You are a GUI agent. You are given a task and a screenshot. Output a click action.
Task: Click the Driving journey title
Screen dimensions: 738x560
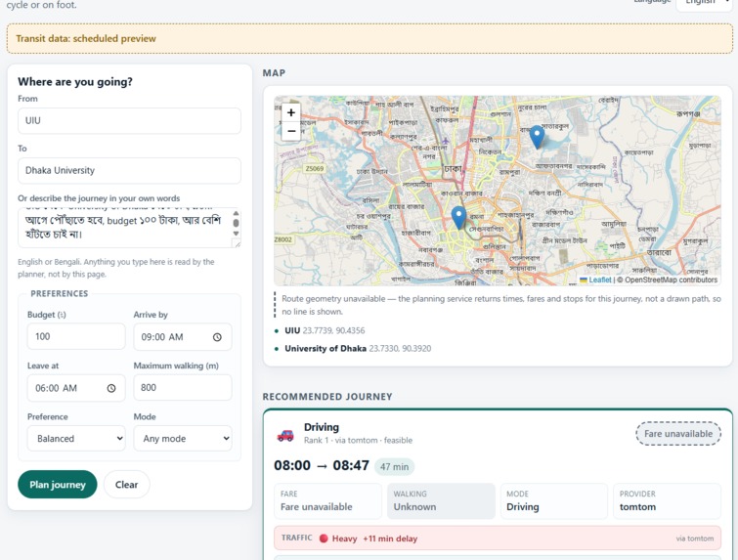coord(322,427)
